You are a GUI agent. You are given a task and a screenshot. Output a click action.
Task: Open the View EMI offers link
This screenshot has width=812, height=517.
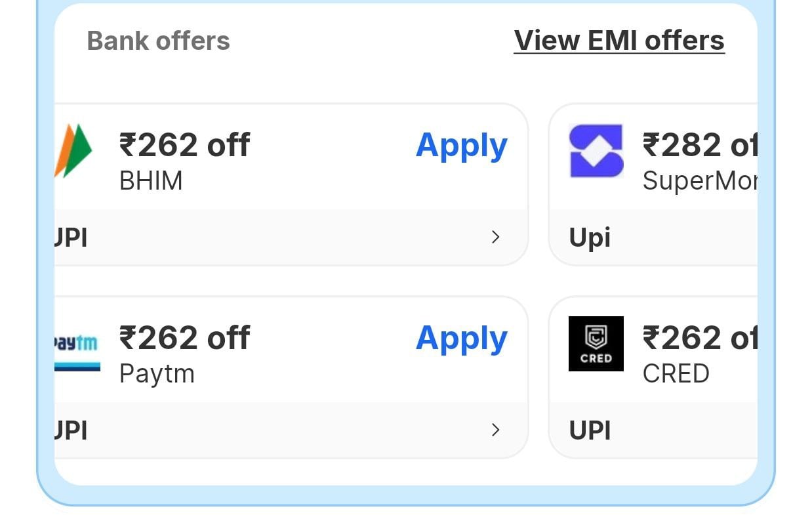pyautogui.click(x=619, y=41)
